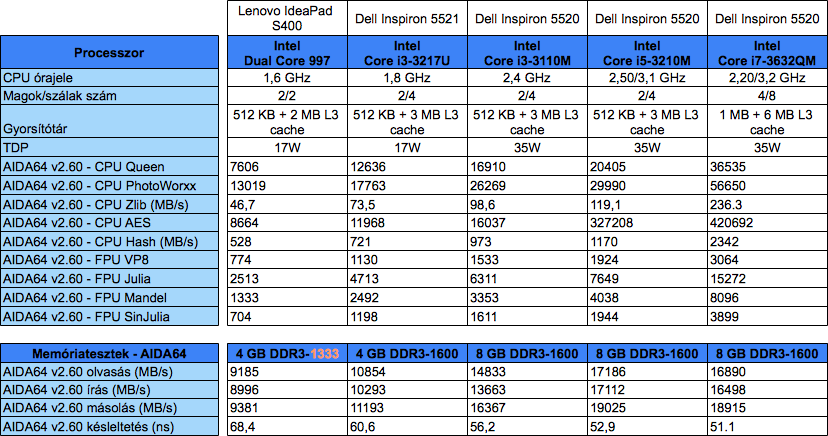Select the 2,50/3,1 GHz clock cell

[x=647, y=77]
